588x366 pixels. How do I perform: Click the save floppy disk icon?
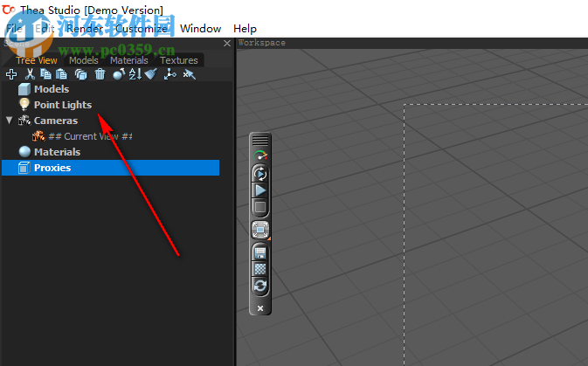pyautogui.click(x=260, y=253)
